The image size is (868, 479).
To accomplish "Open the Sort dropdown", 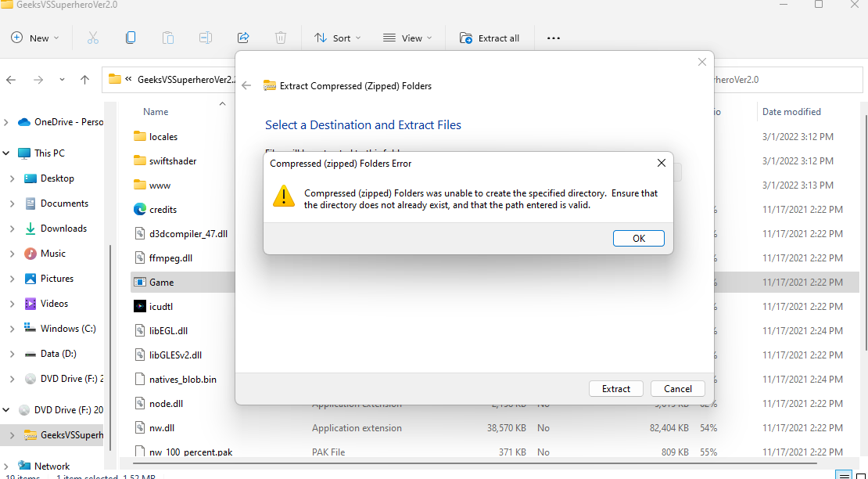I will 338,38.
